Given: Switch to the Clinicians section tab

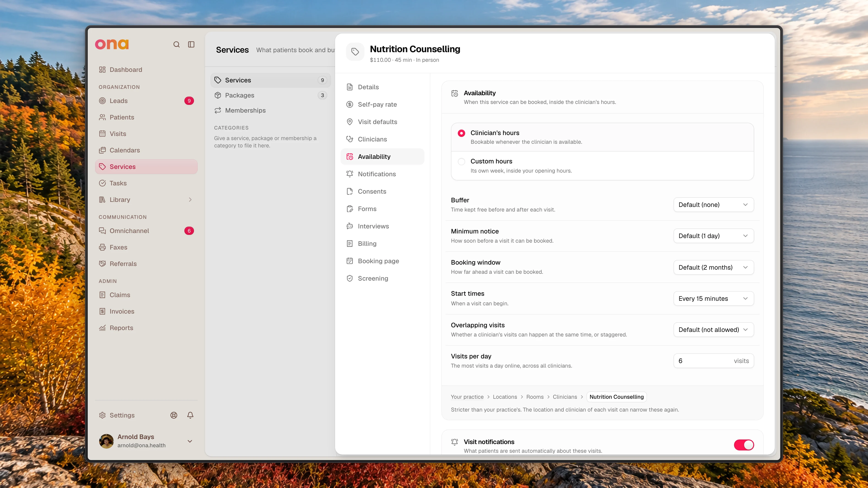Looking at the screenshot, I should 382,139.
